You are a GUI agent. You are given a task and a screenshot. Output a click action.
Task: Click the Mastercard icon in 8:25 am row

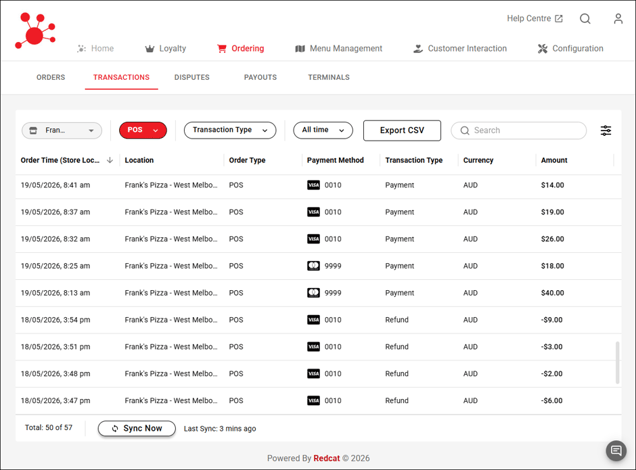(313, 266)
